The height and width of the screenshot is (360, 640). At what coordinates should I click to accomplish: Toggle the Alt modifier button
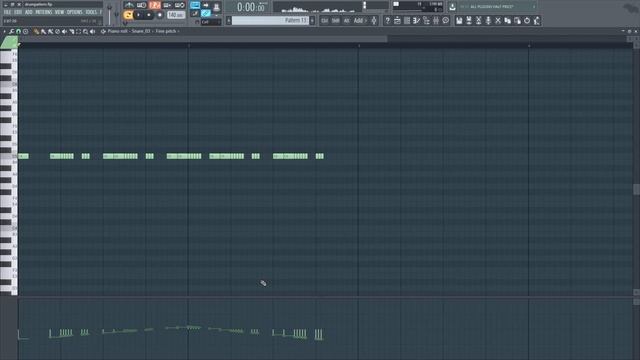click(x=347, y=20)
